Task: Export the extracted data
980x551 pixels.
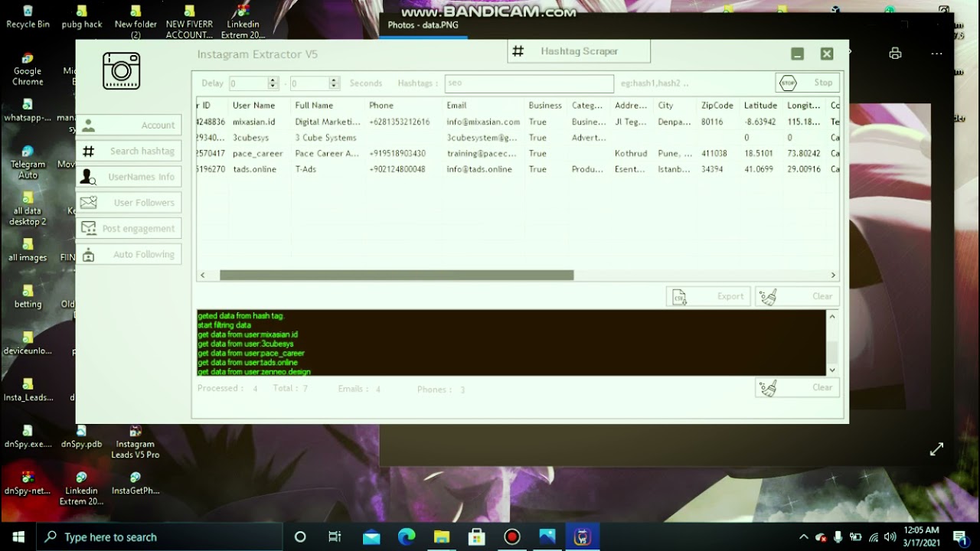Action: pyautogui.click(x=708, y=297)
